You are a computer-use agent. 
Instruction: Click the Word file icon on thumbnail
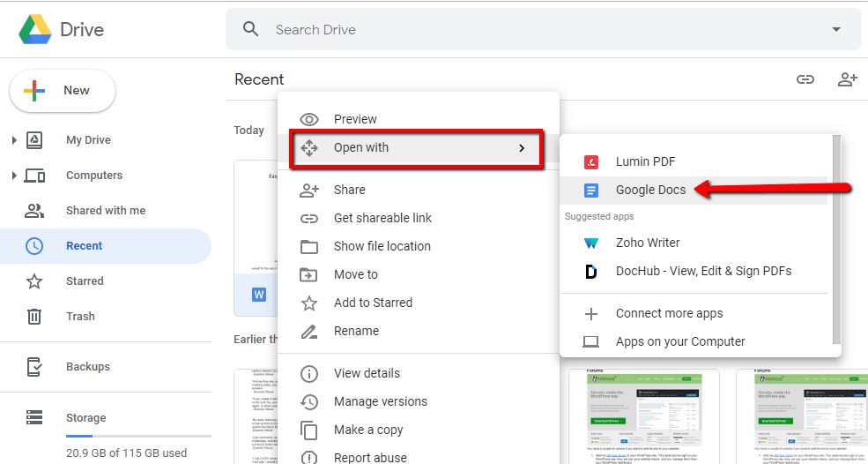[258, 295]
